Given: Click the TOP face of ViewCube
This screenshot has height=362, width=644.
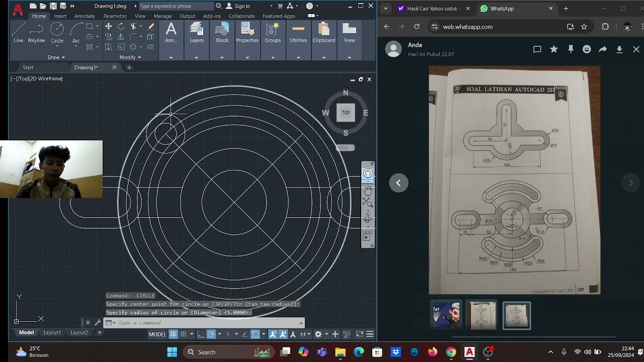Looking at the screenshot, I should click(346, 113).
